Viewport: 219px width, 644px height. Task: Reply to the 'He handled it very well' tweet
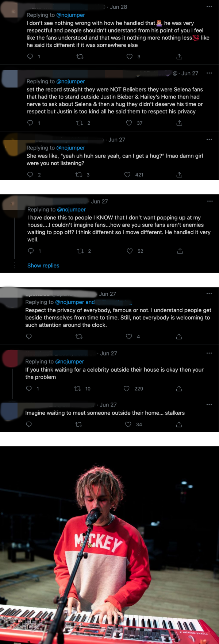click(x=31, y=251)
